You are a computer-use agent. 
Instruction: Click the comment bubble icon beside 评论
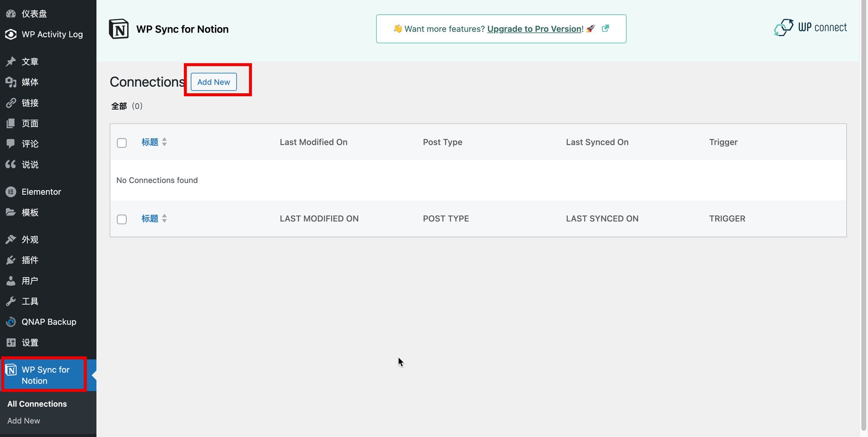(x=11, y=143)
